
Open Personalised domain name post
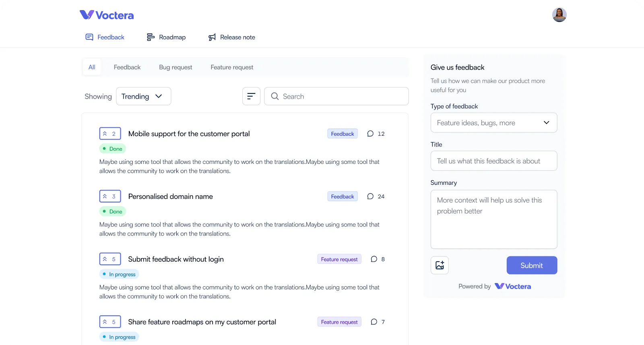170,196
